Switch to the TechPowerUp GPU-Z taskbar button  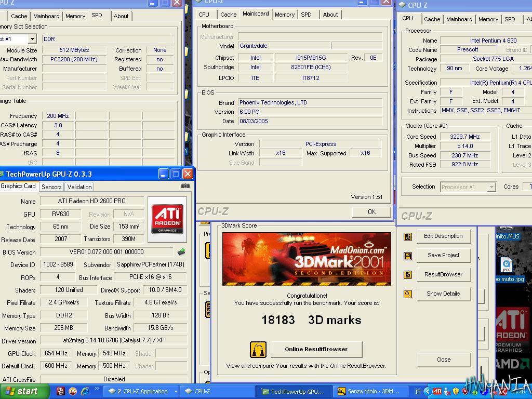pyautogui.click(x=294, y=391)
